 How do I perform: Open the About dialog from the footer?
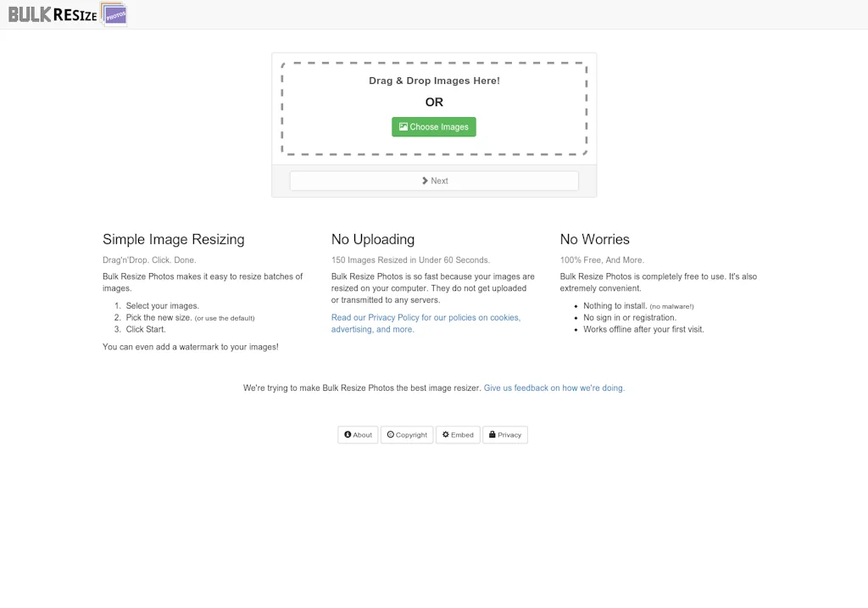pos(358,434)
